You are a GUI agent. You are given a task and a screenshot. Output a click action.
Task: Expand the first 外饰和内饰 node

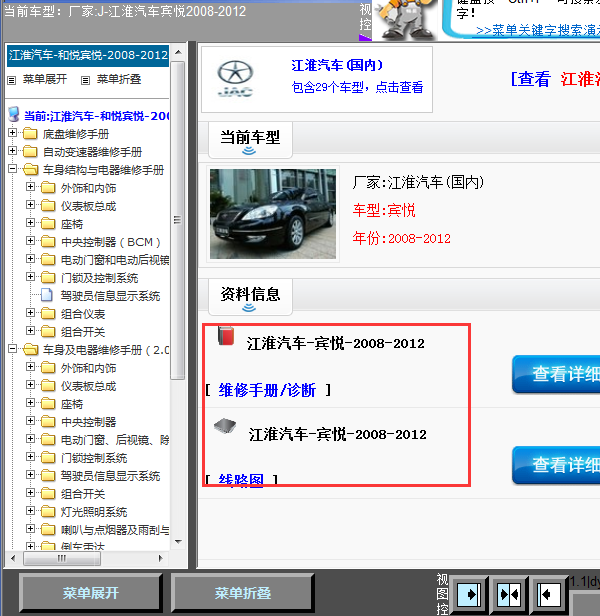tap(30, 187)
